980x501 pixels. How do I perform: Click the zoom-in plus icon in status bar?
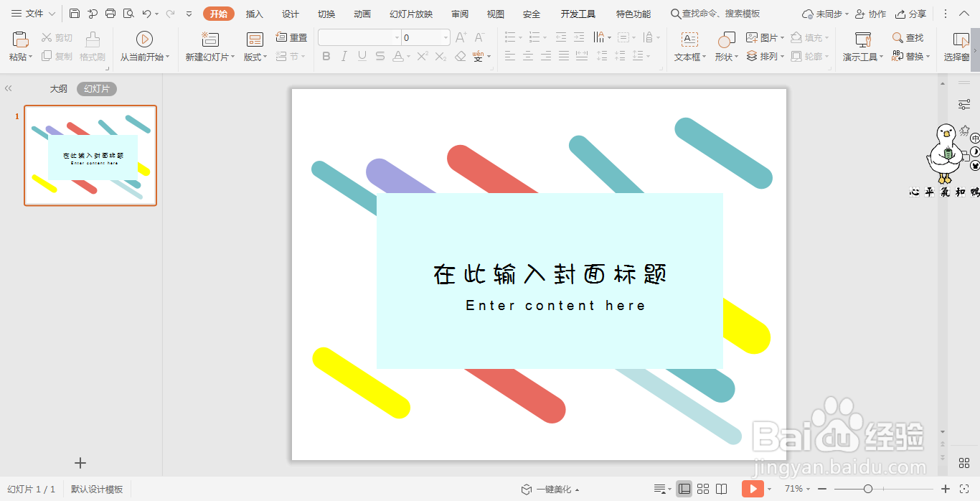pos(946,489)
